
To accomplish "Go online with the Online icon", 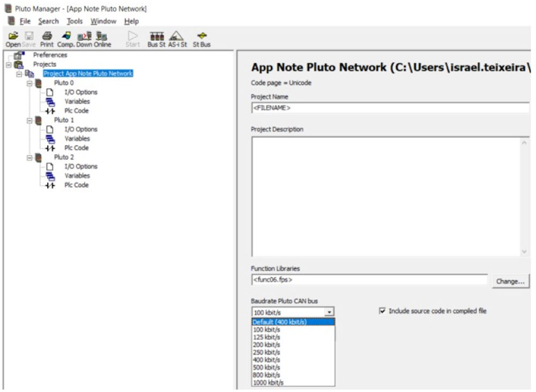I will pyautogui.click(x=102, y=36).
